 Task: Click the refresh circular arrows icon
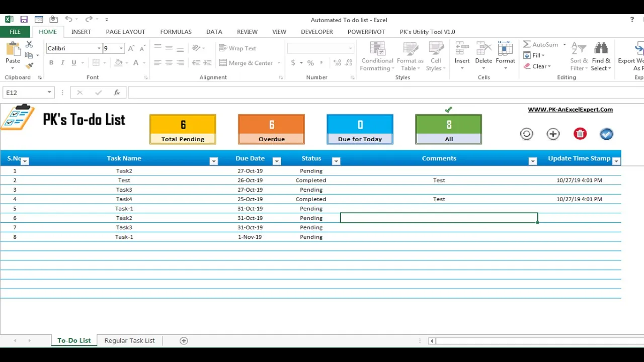pos(526,134)
